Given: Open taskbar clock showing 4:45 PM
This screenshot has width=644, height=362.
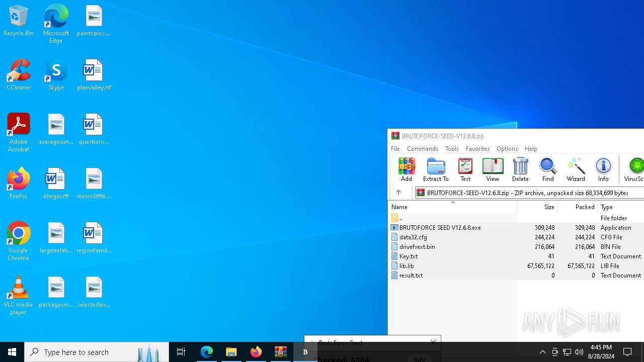Looking at the screenshot, I should pos(601,352).
